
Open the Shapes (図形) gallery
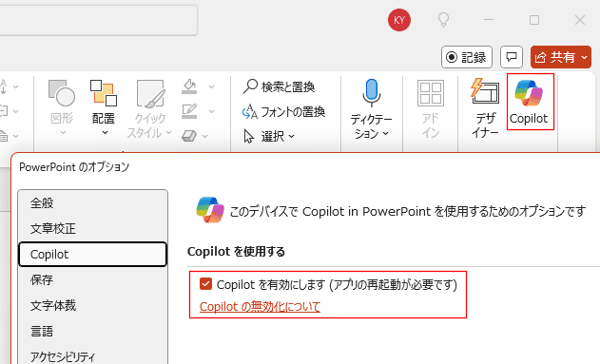62,107
